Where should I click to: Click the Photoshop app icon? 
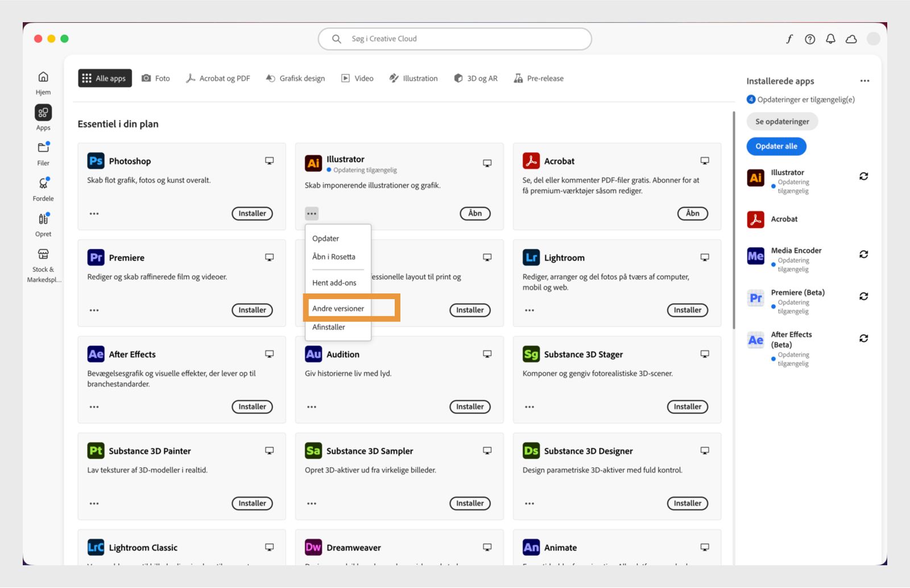(x=96, y=161)
